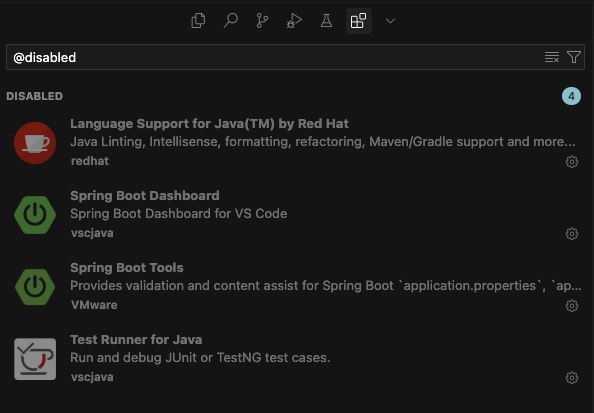Clear extensions search results icon

[x=552, y=57]
